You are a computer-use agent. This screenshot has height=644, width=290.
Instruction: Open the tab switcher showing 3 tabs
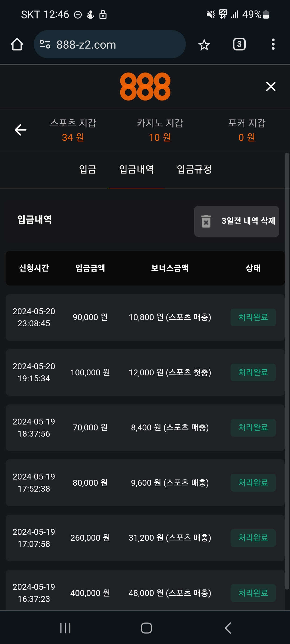[239, 44]
